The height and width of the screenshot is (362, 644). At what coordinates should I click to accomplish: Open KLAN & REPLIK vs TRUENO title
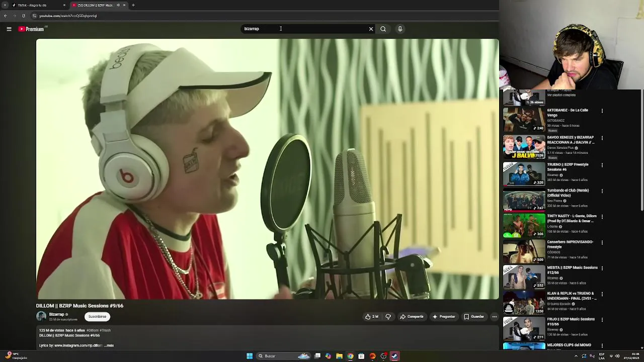point(572,296)
